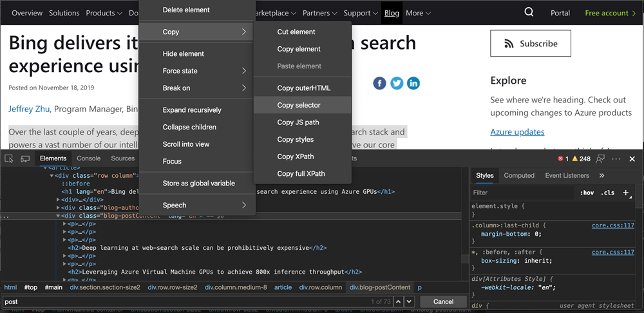Image resolution: width=644 pixels, height=313 pixels.
Task: Open the yellow warnings count indicator
Action: (581, 158)
